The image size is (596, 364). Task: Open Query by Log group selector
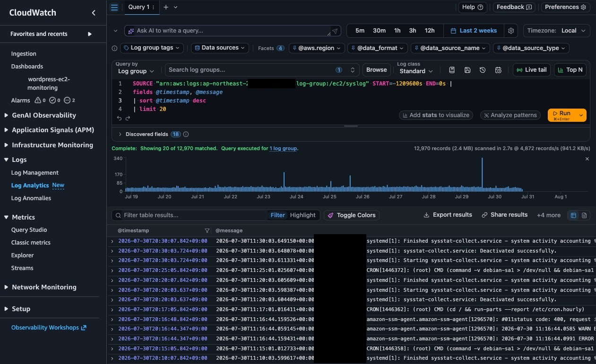(136, 71)
